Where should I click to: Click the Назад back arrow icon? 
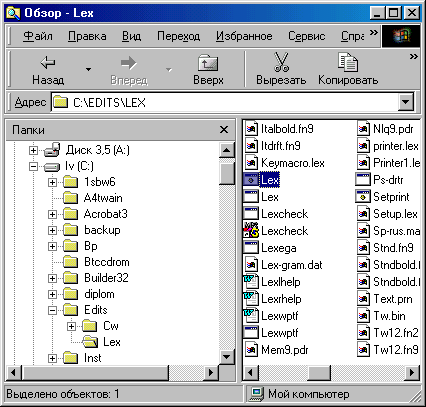point(48,63)
